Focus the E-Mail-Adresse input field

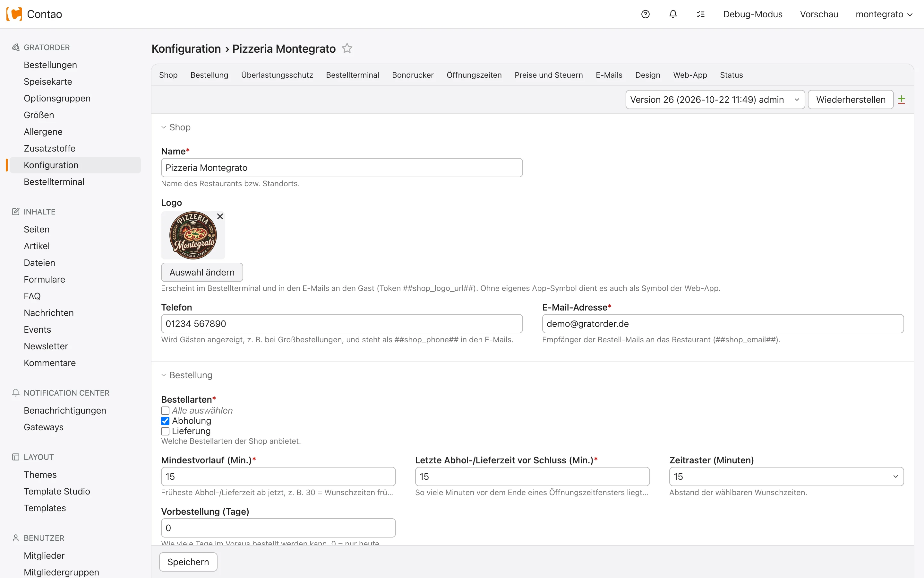723,324
